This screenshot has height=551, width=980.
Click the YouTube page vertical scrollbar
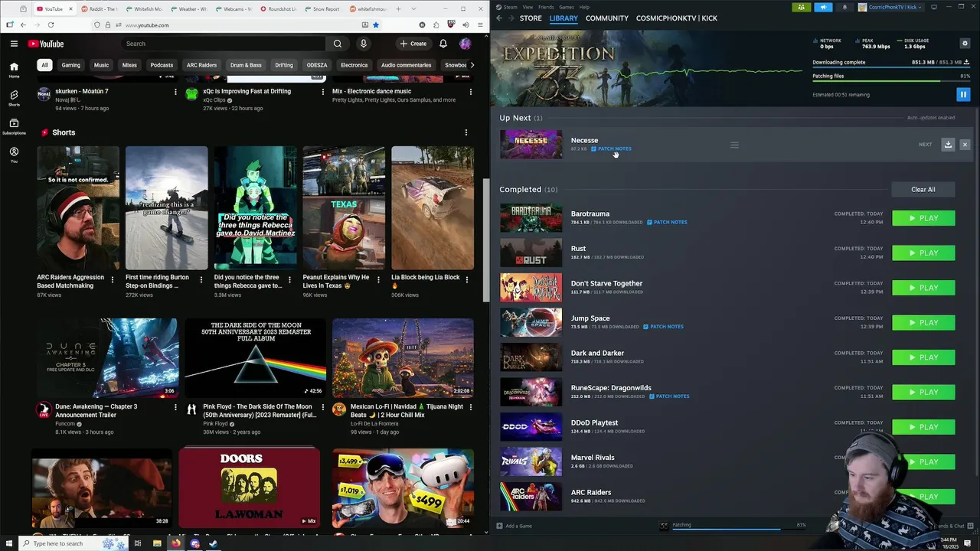point(485,241)
